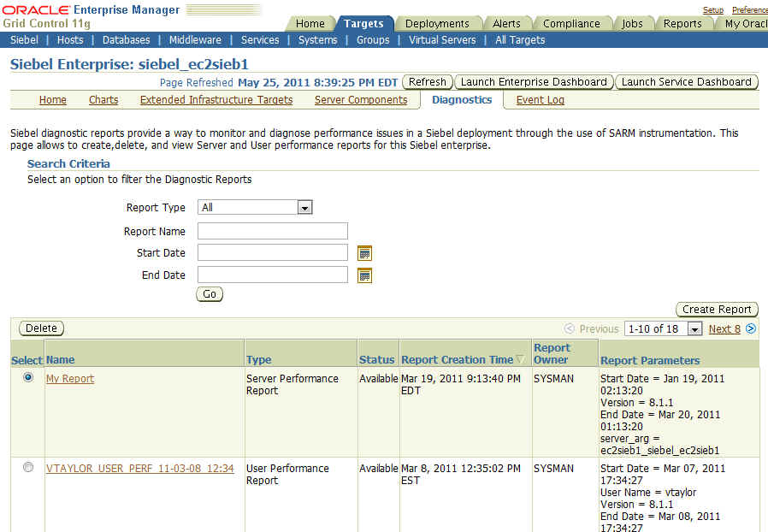768x532 pixels.
Task: Click the Go search button
Action: pos(210,294)
